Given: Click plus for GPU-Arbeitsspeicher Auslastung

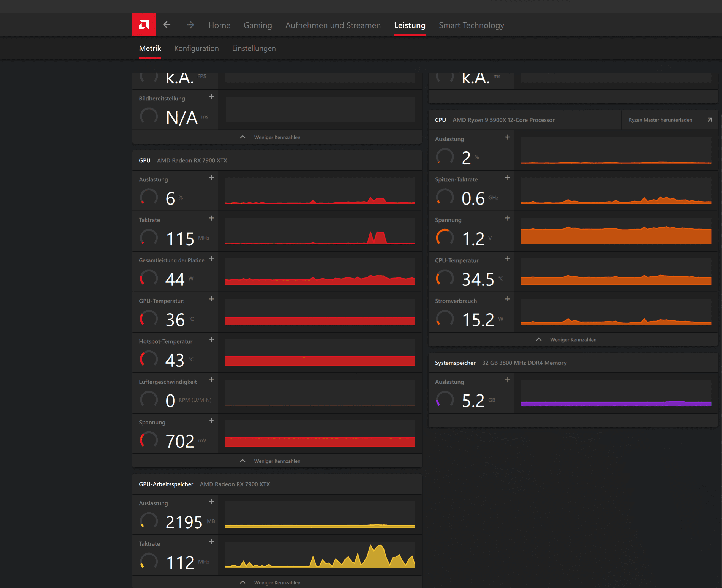Looking at the screenshot, I should tap(212, 501).
